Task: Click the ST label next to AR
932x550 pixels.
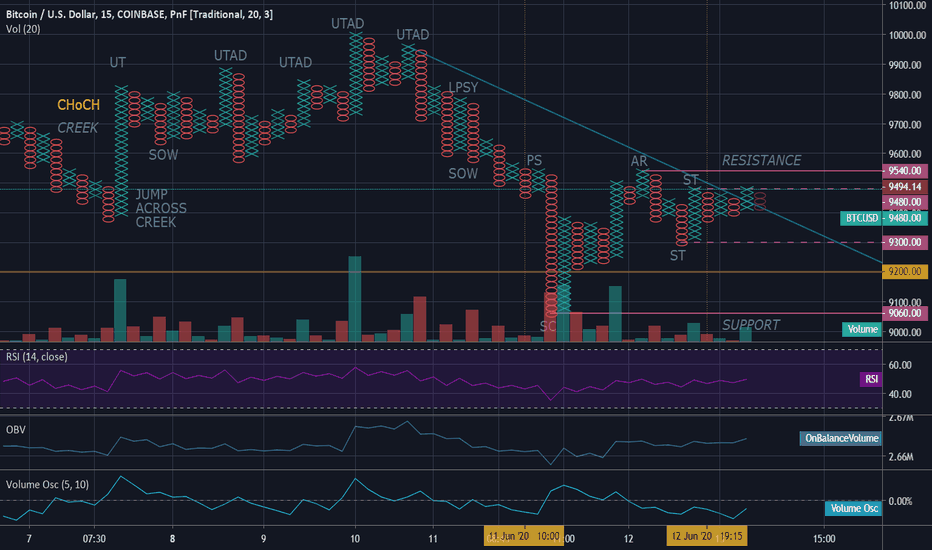Action: (690, 180)
